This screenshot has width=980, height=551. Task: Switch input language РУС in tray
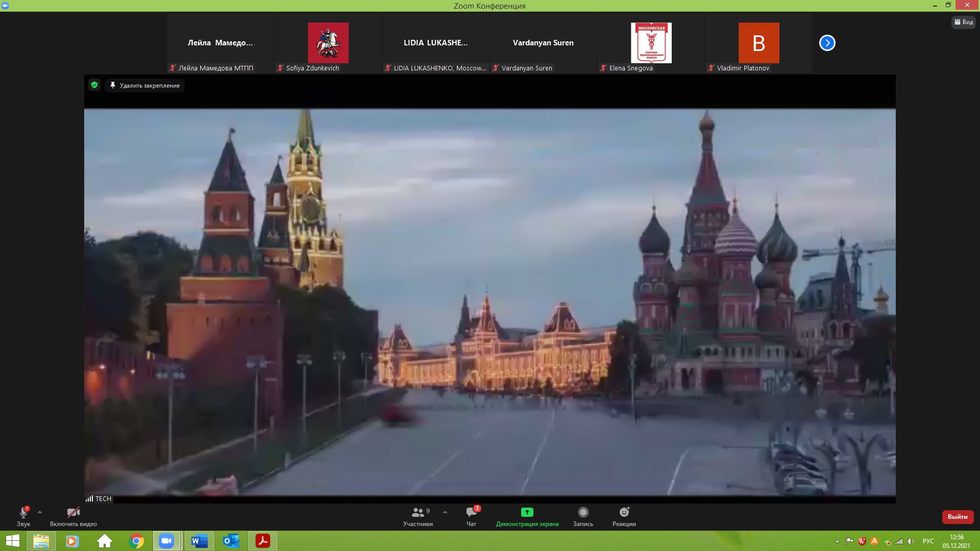tap(928, 541)
